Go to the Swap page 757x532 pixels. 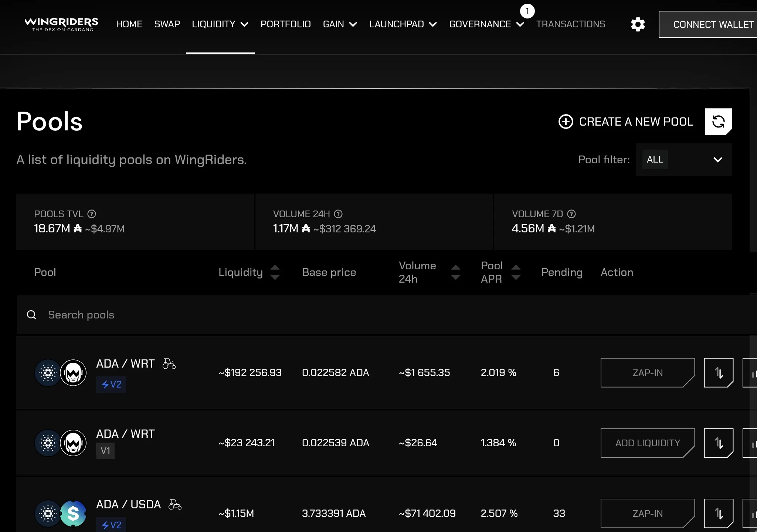point(167,24)
